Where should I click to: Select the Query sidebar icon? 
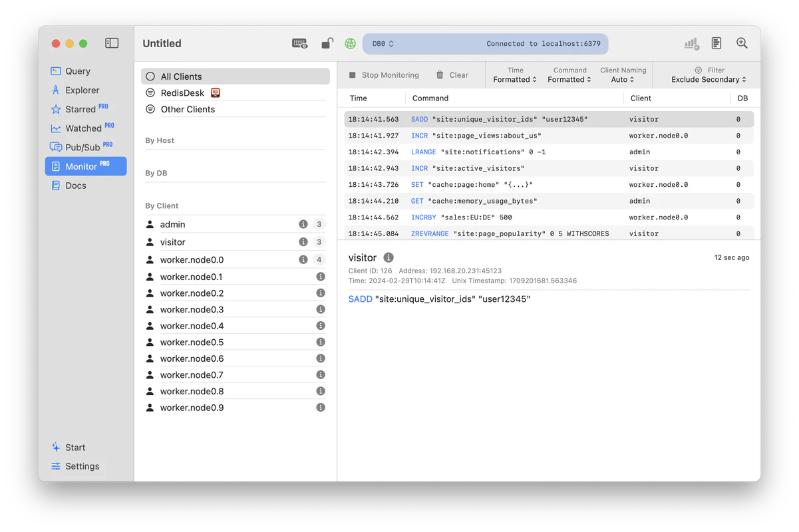click(x=75, y=70)
